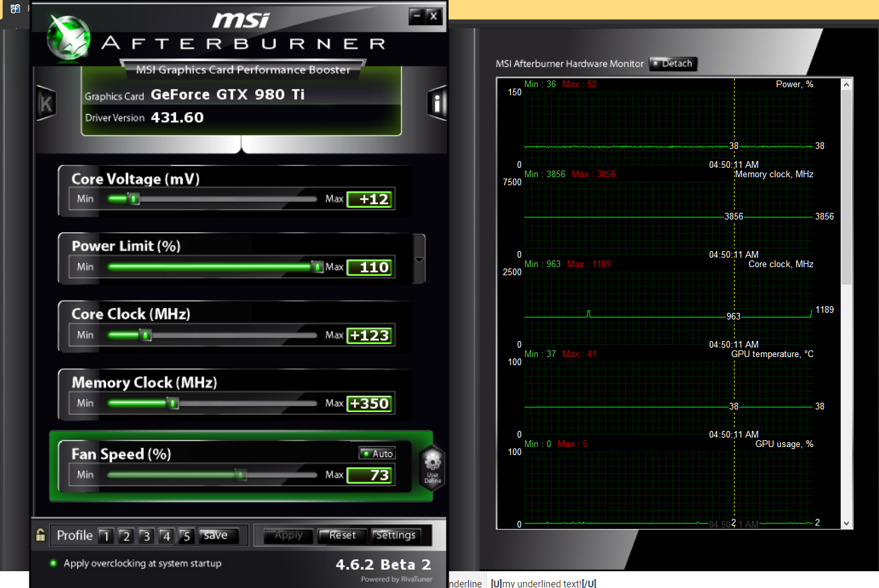The height and width of the screenshot is (588, 879).
Task: Click the monitor scrollbar up arrow
Action: pyautogui.click(x=846, y=85)
